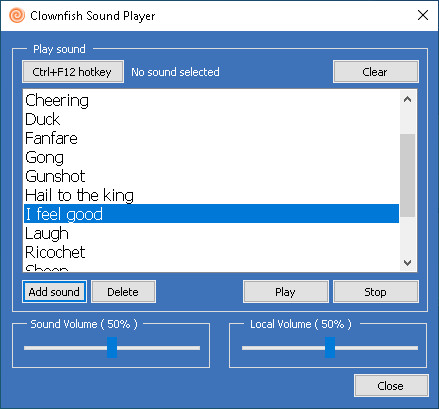The height and width of the screenshot is (409, 439).
Task: Click the sound list scrollbar thumb
Action: (x=407, y=175)
